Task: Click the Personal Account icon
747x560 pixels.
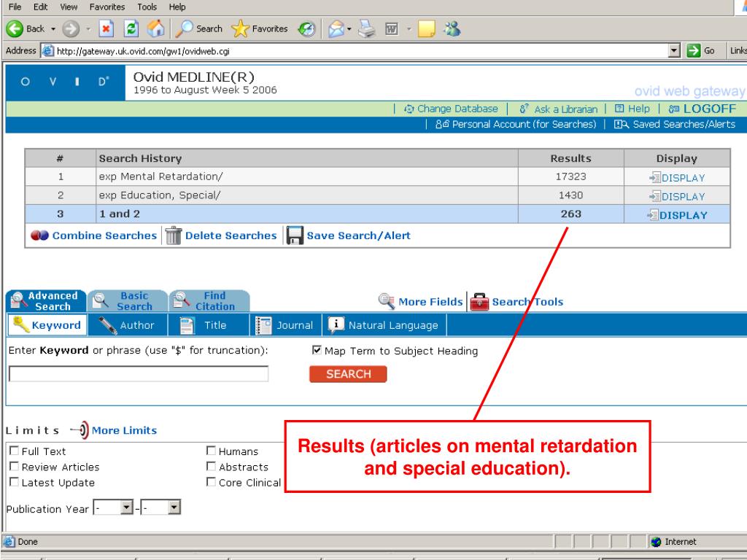Action: pyautogui.click(x=442, y=124)
